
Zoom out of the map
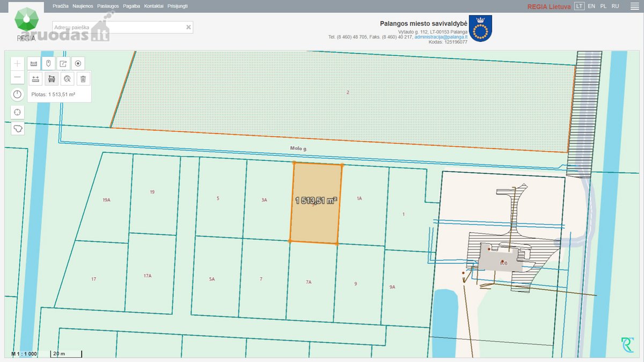pyautogui.click(x=18, y=77)
